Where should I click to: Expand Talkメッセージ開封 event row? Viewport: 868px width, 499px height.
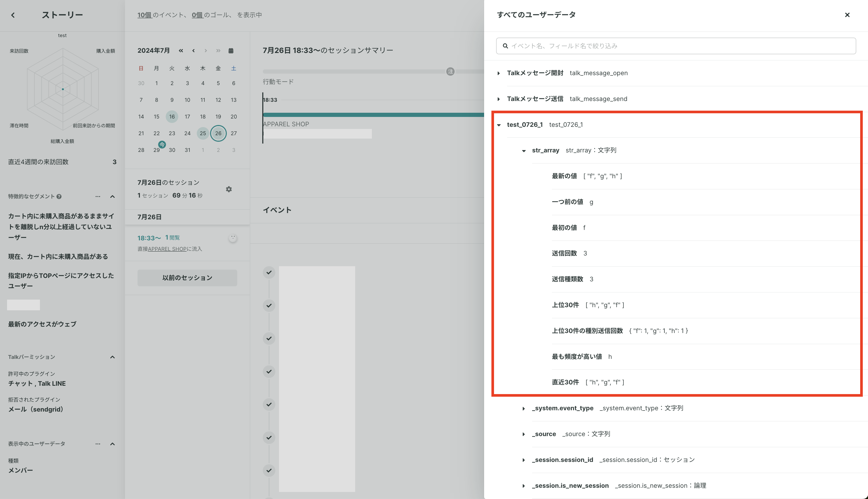(x=499, y=73)
